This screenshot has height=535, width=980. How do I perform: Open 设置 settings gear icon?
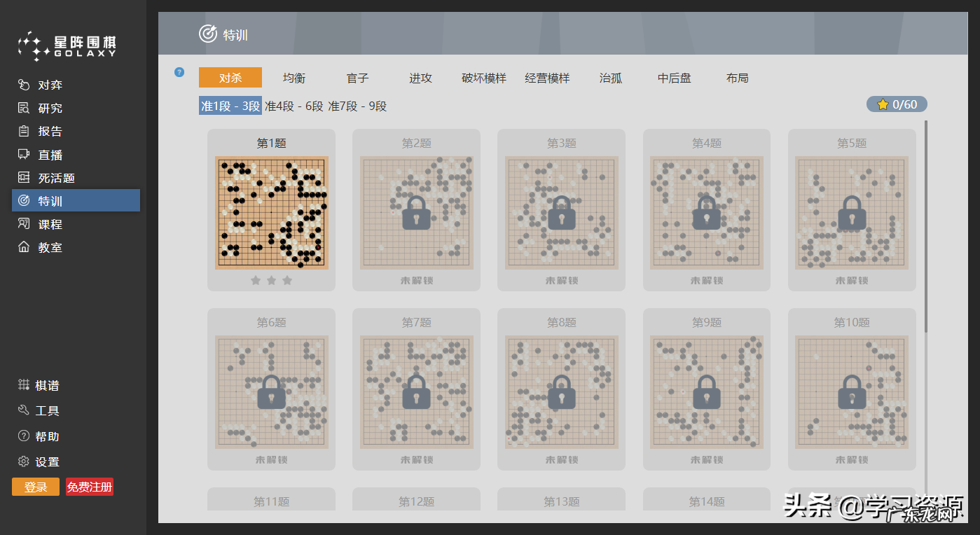[x=23, y=461]
